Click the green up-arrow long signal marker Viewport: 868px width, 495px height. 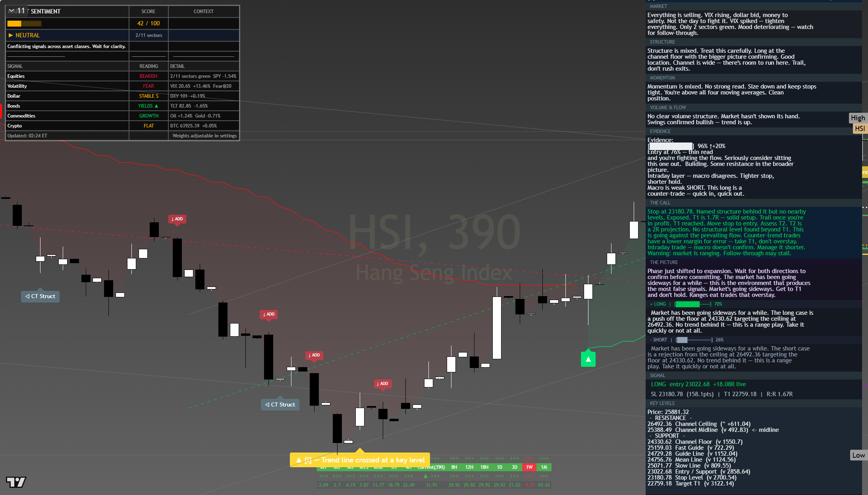(588, 359)
